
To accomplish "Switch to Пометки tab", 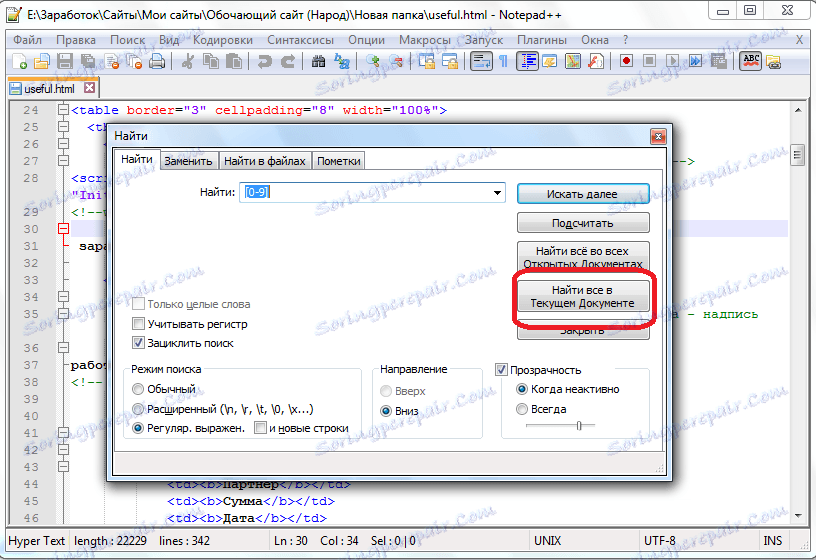I will 339,161.
